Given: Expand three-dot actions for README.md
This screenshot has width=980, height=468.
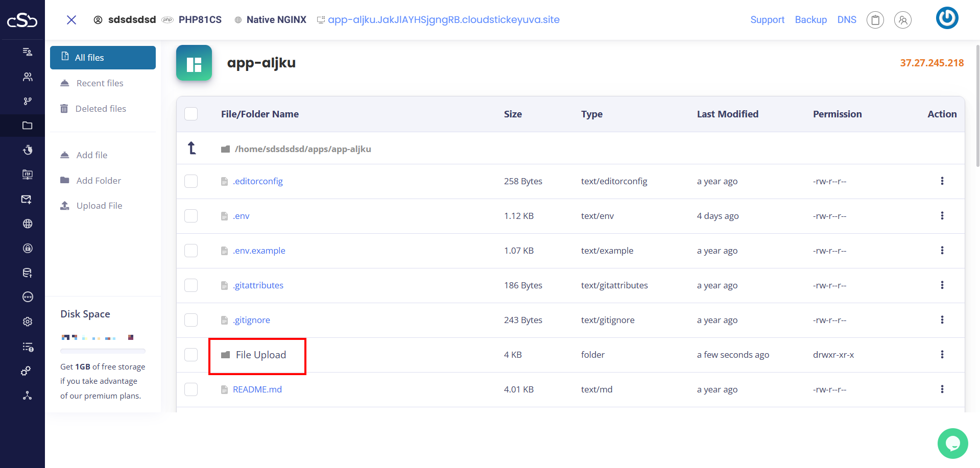Looking at the screenshot, I should coord(942,389).
